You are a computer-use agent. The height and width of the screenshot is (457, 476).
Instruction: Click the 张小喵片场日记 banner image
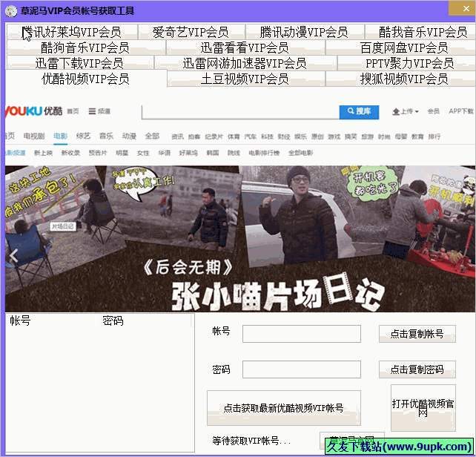coord(240,239)
